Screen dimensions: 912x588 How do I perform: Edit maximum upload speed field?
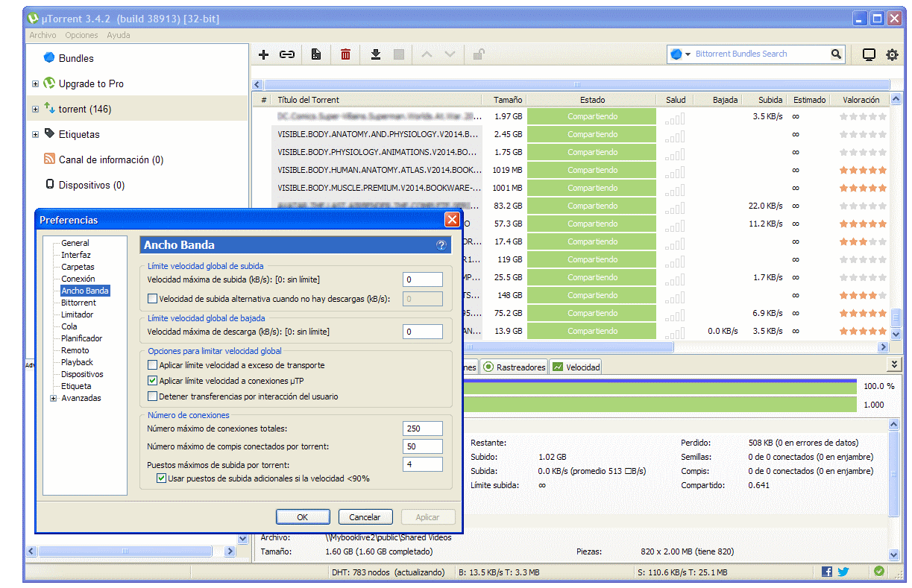pos(423,279)
